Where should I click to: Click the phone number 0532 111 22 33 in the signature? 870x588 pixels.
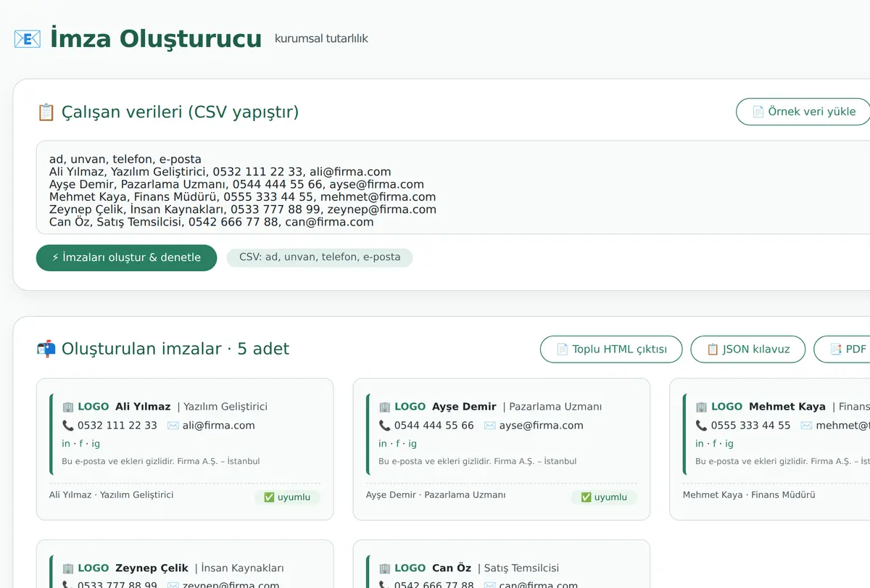tap(117, 426)
